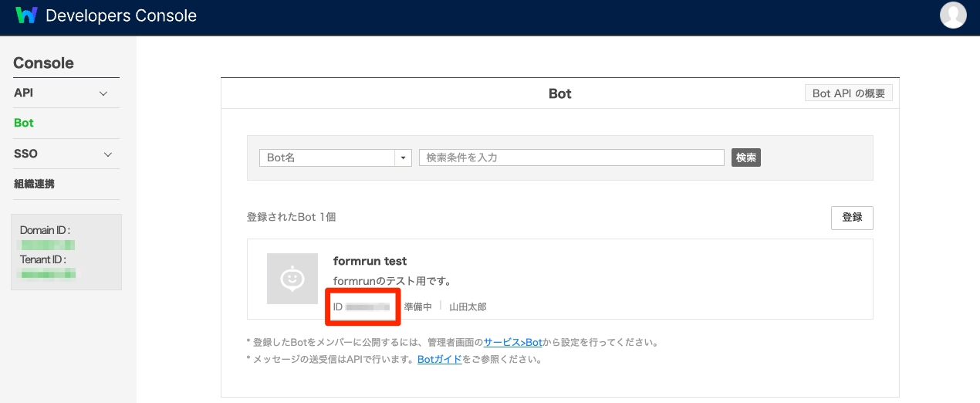Image resolution: width=980 pixels, height=403 pixels.
Task: Select the SSO sidebar item
Action: coord(25,154)
